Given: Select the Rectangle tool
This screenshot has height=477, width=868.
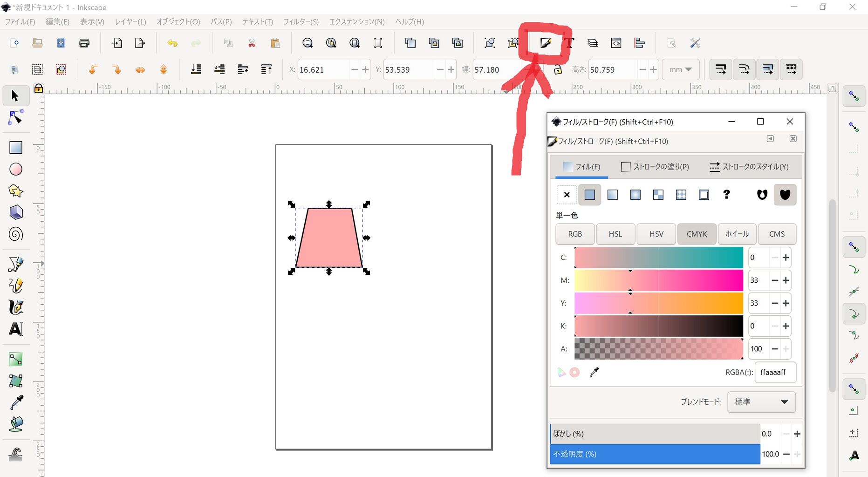Looking at the screenshot, I should pos(16,147).
